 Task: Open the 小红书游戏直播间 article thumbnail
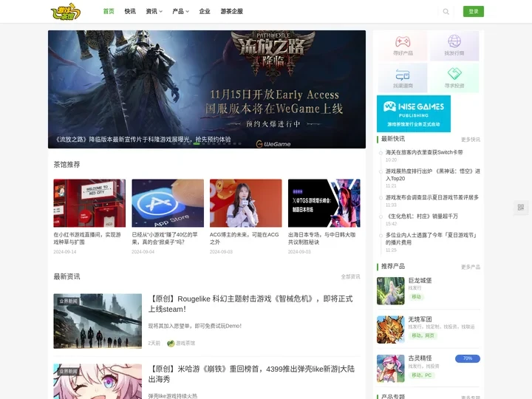pyautogui.click(x=89, y=203)
